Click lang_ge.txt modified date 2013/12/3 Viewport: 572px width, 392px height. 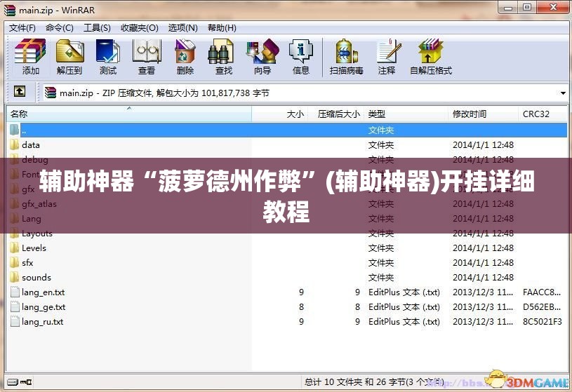coord(483,307)
